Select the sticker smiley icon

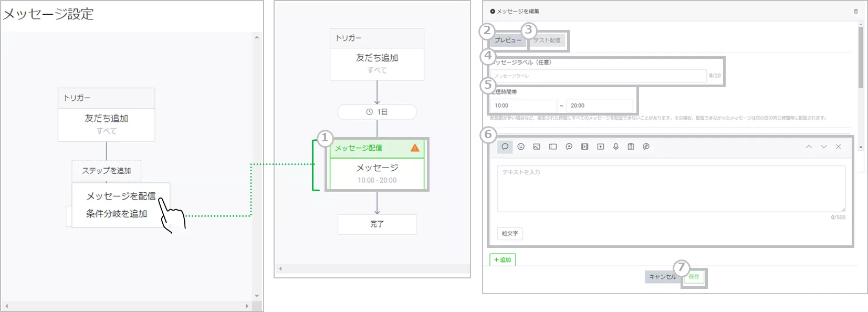(x=521, y=147)
